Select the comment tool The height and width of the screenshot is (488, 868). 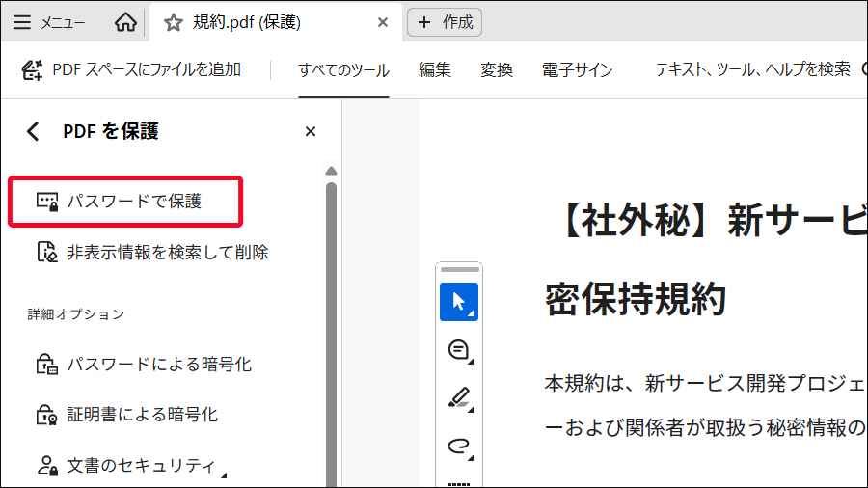point(459,350)
